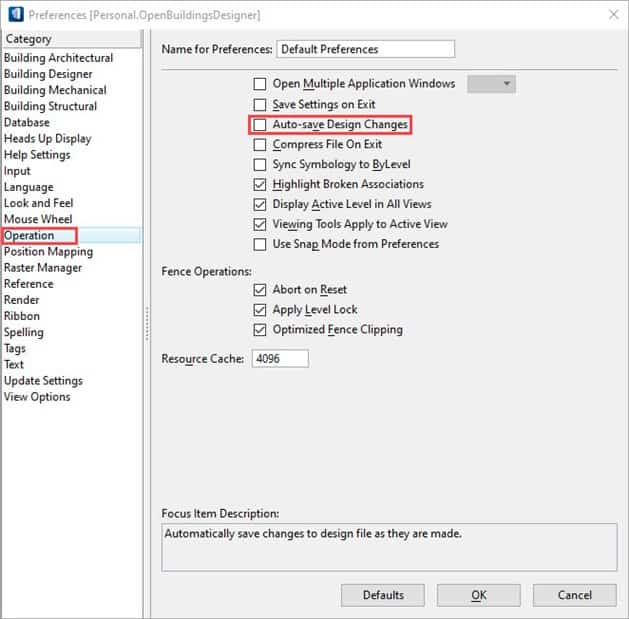Click the Name for Preferences field

(365, 49)
